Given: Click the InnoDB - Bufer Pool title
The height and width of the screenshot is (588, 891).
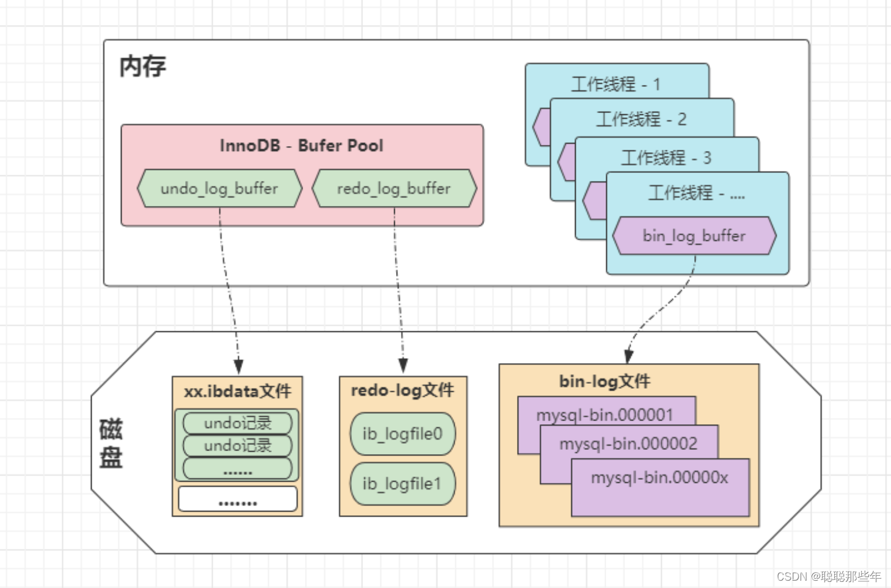Looking at the screenshot, I should (301, 145).
